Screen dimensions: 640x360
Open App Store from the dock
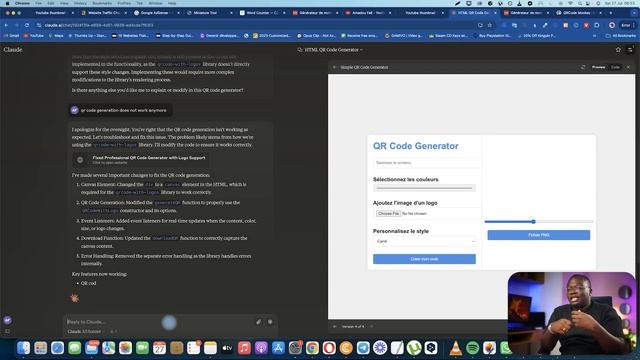pos(278,348)
